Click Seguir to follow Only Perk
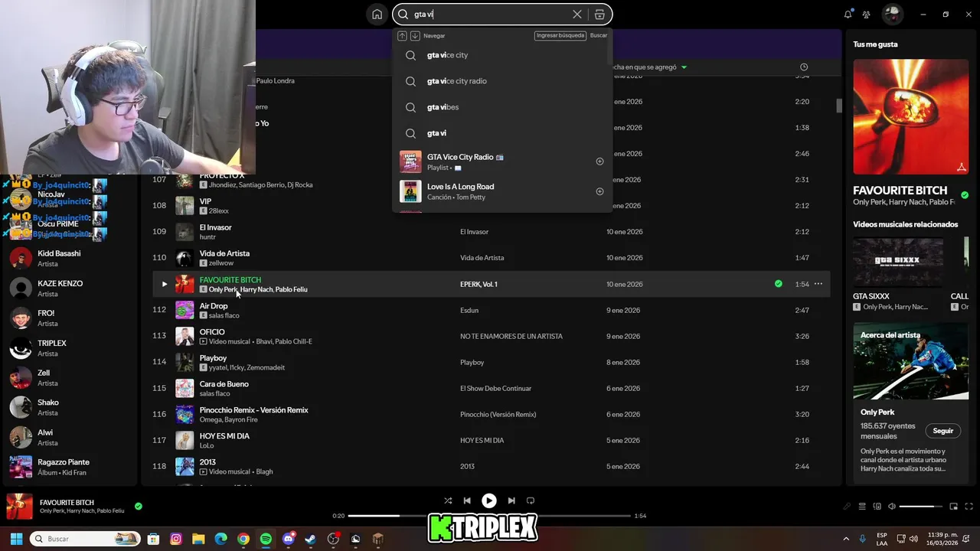980x551 pixels. (943, 431)
